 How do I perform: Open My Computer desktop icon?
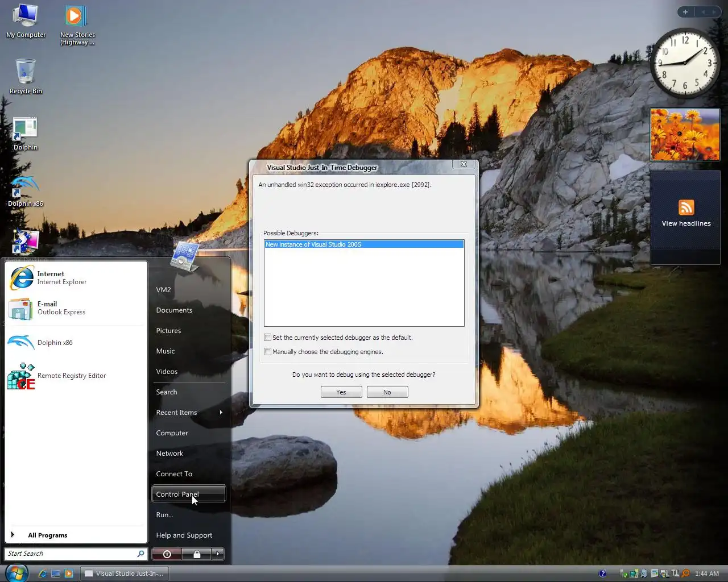point(26,22)
